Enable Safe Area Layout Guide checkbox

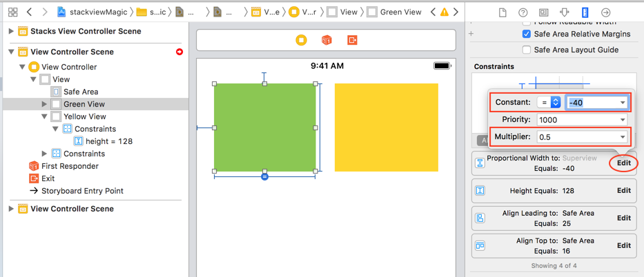pyautogui.click(x=527, y=50)
